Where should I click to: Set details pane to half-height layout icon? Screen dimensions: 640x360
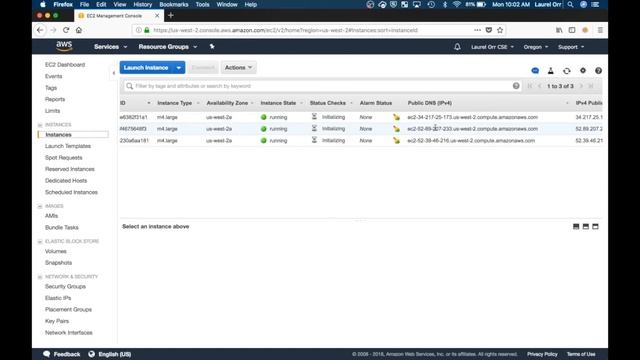tap(586, 227)
